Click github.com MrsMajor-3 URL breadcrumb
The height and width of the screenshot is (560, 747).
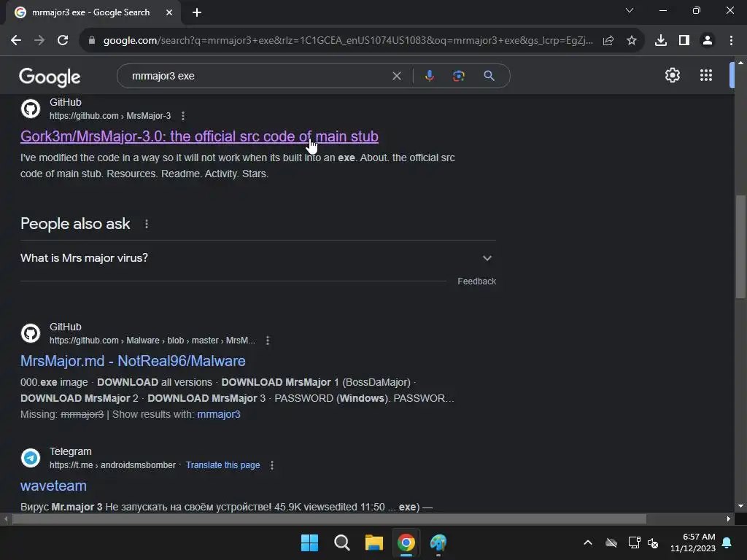coord(110,116)
